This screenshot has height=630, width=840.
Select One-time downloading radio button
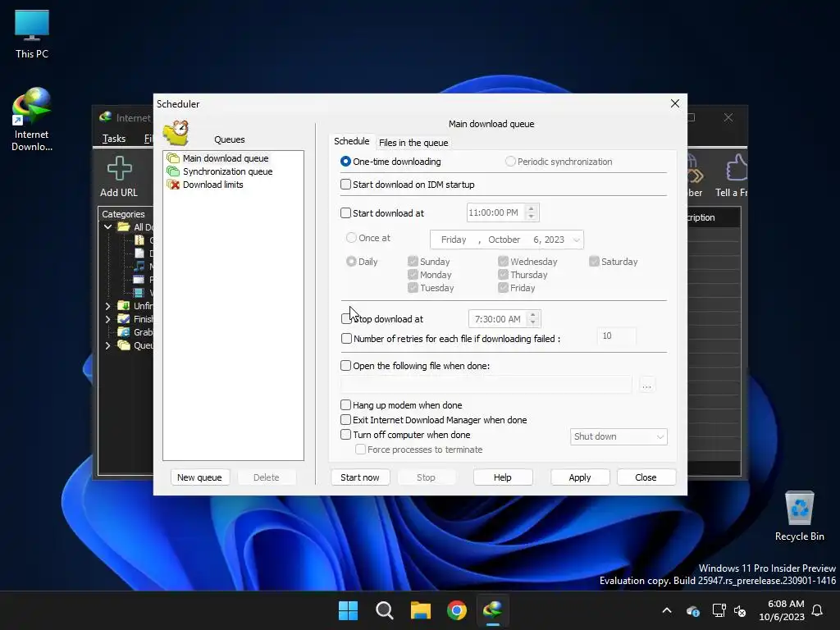tap(345, 162)
